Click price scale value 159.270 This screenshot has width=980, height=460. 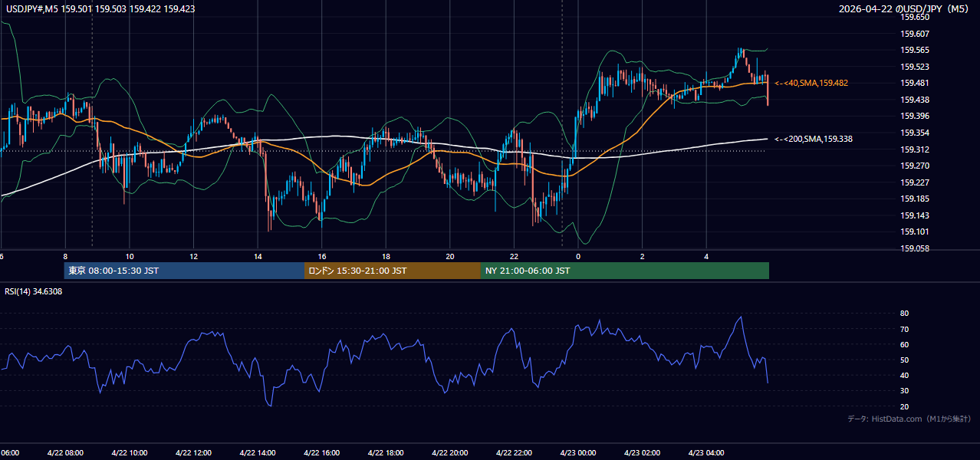coord(915,166)
